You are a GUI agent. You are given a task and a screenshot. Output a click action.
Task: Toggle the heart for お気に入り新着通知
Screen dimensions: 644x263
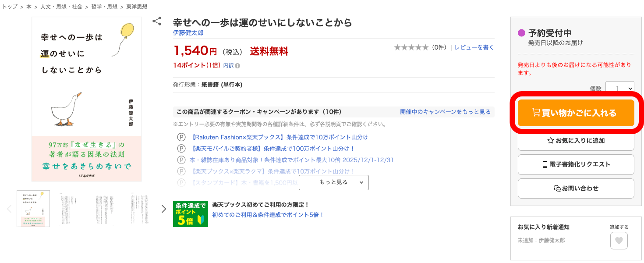619,241
